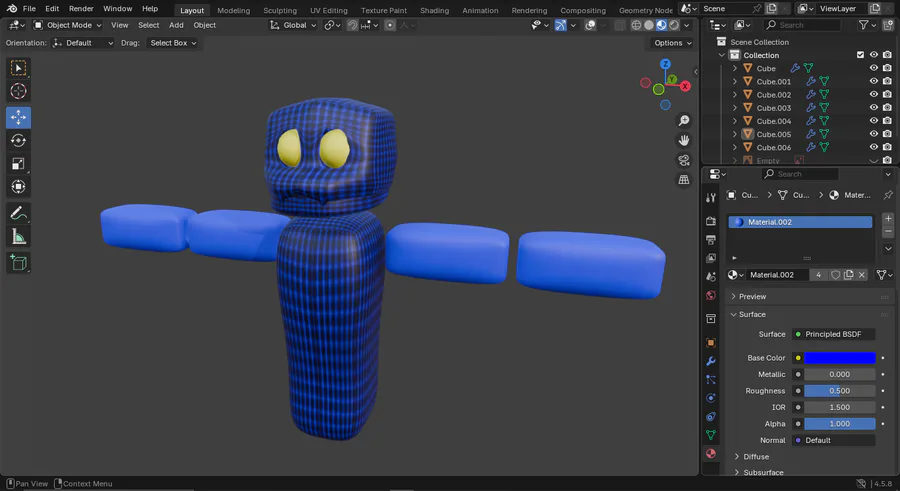Open Global transform orientation dropdown
900x491 pixels.
point(293,25)
